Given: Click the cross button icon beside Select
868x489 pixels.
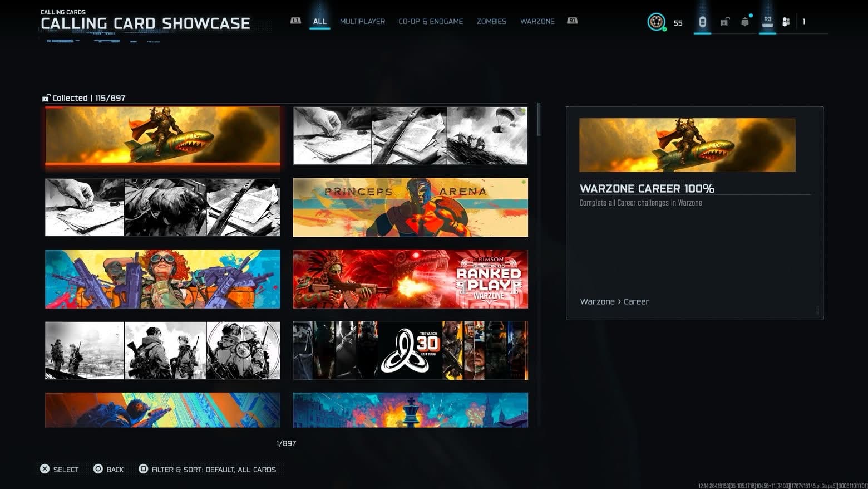Looking at the screenshot, I should (x=45, y=469).
